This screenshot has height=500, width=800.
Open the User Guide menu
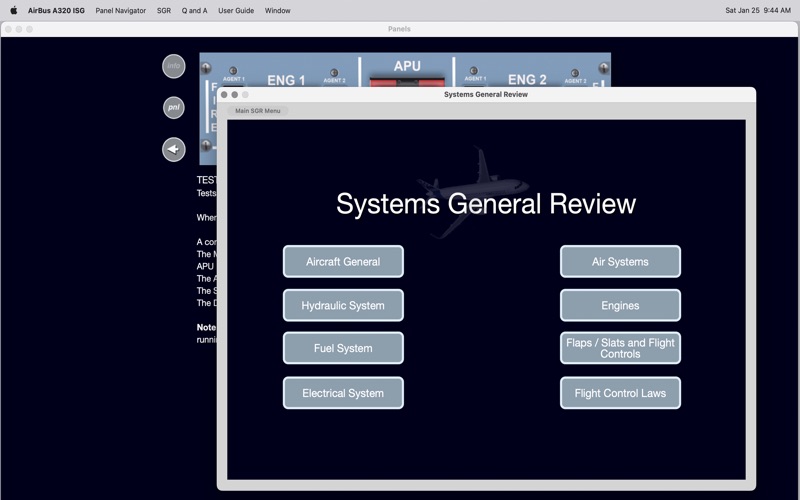[x=236, y=10]
